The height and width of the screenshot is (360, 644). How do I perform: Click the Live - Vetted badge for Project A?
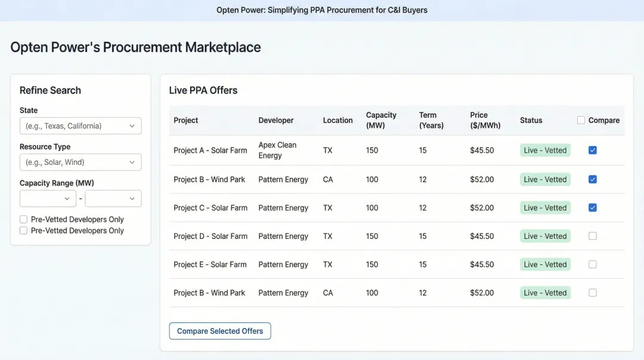pos(544,150)
